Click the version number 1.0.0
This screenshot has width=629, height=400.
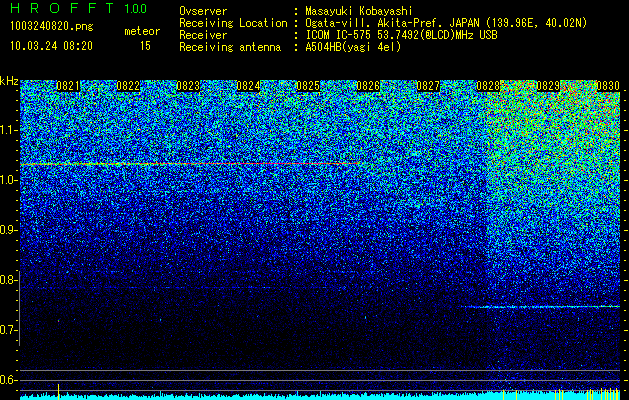(x=136, y=8)
